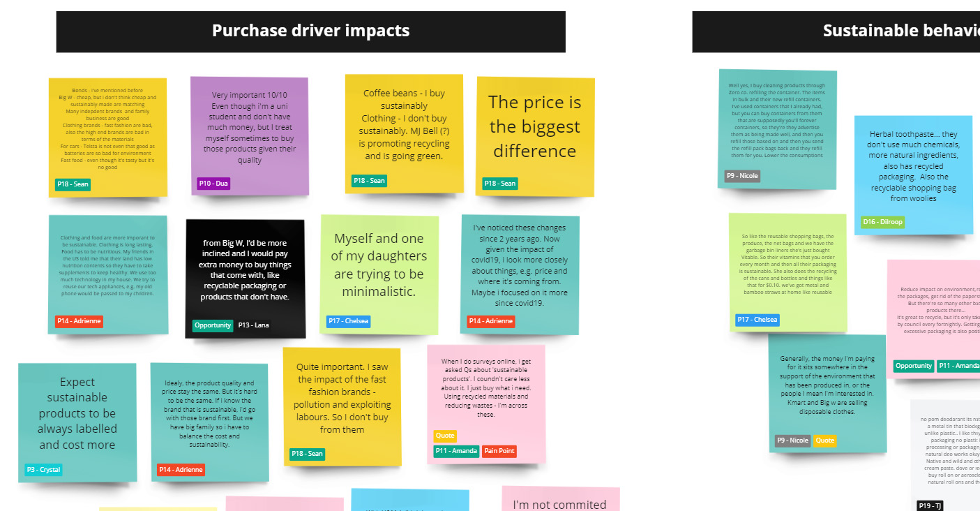Viewport: 980px width, 511px height.
Task: Click the D16 - Dilroop tag
Action: [882, 222]
